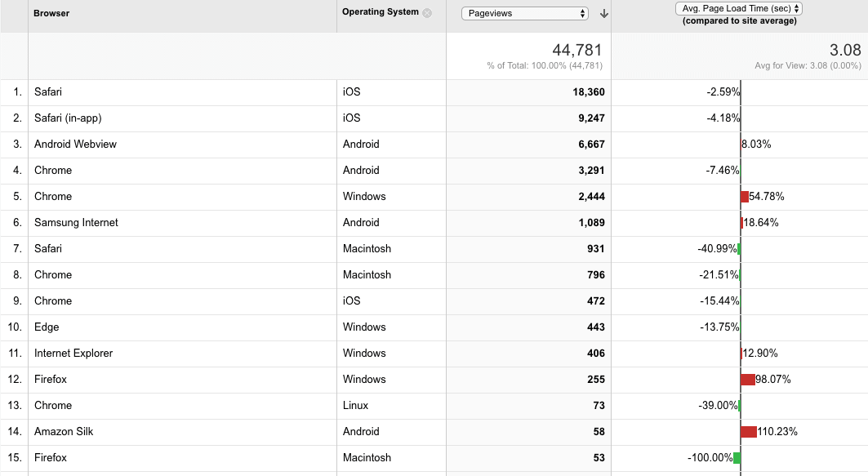Click the red 54.78% bar for Chrome Windows
868x476 pixels.
pos(745,197)
